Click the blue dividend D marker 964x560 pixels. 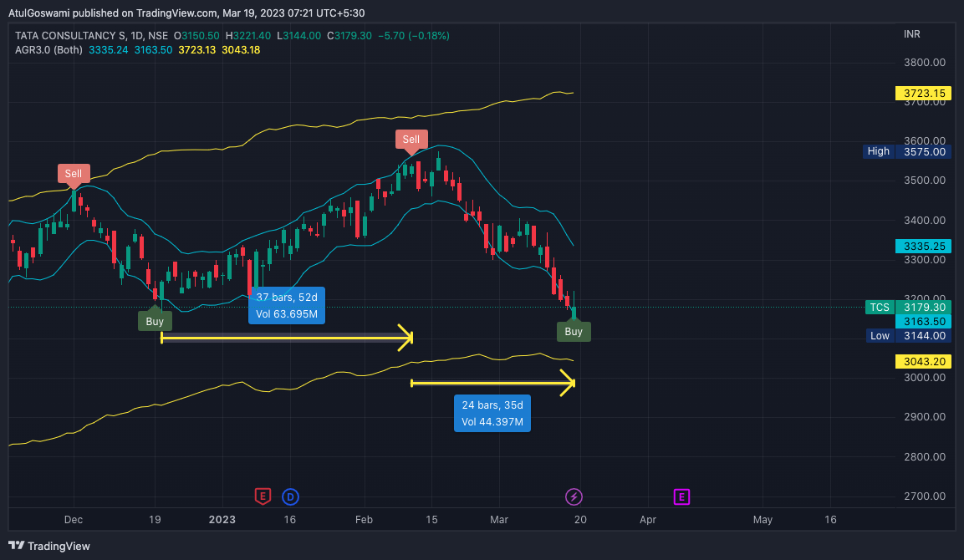click(x=290, y=496)
